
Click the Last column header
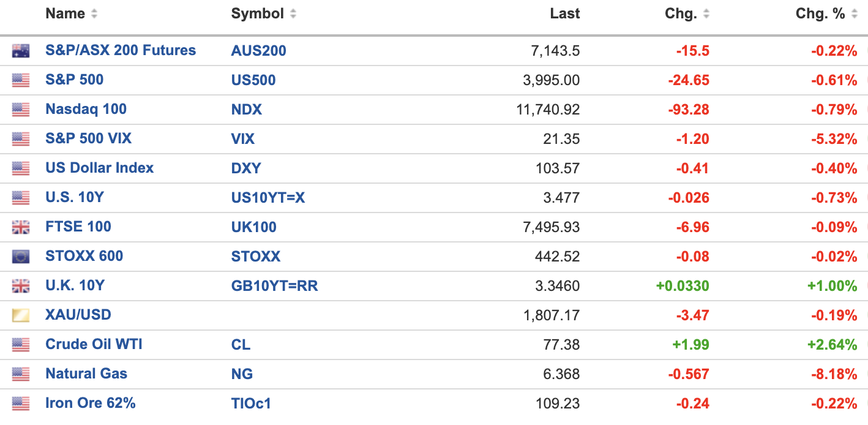coord(564,14)
